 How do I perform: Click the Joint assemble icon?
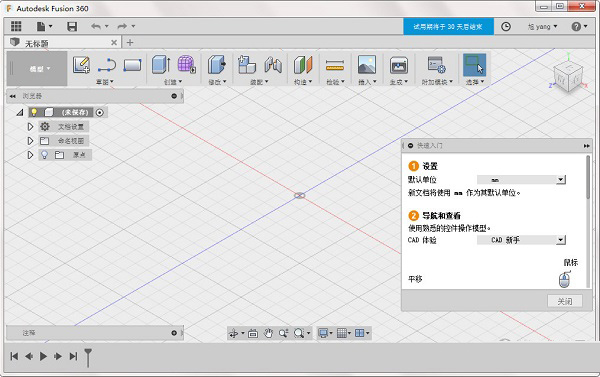tap(273, 65)
